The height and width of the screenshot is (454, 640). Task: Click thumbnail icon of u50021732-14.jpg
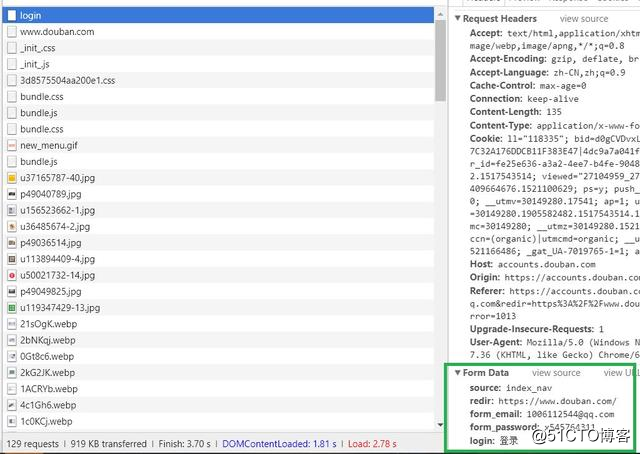[x=12, y=276]
